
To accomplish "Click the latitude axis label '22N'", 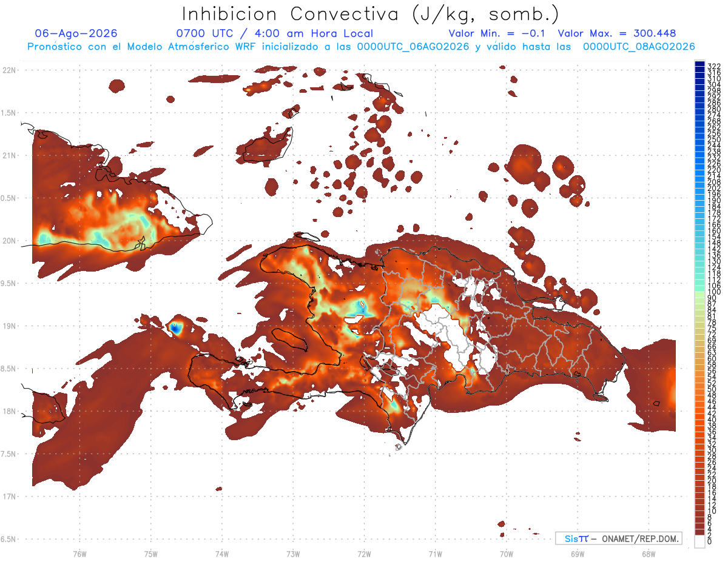I will point(8,70).
